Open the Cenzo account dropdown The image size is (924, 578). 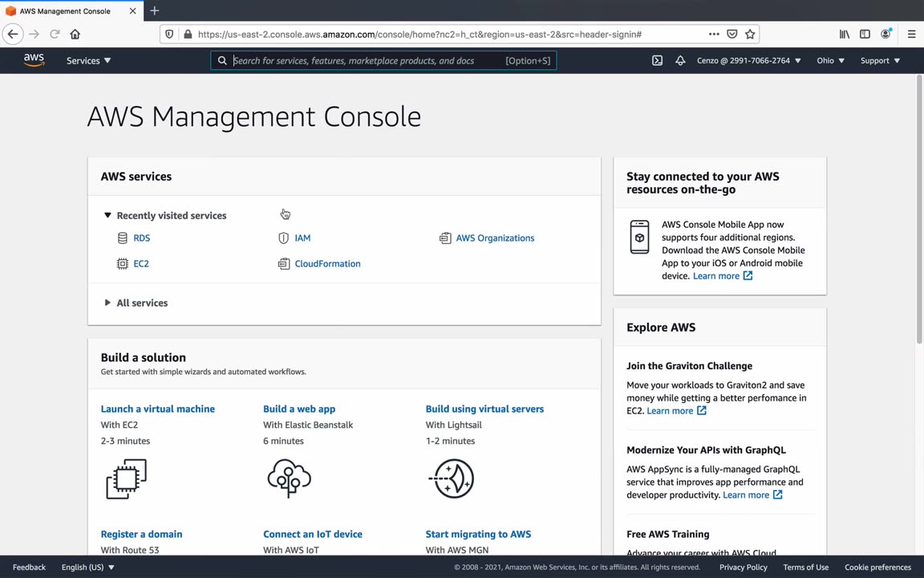[x=748, y=60]
